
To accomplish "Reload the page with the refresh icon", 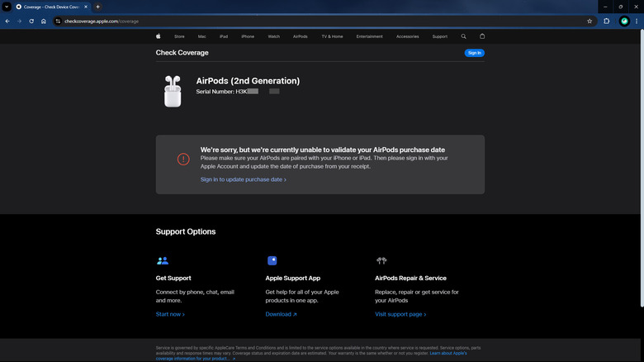I will pos(31,21).
